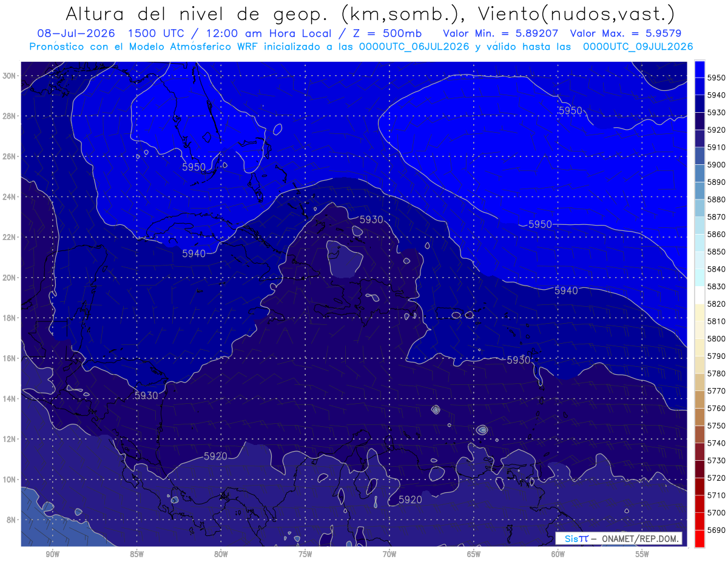
Task: Click the 75W longitude axis label
Action: pyautogui.click(x=305, y=554)
